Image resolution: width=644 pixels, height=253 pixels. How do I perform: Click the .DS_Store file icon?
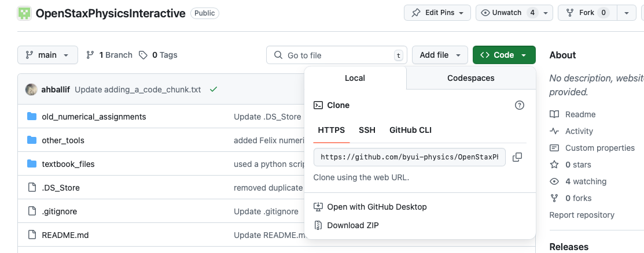coord(32,188)
